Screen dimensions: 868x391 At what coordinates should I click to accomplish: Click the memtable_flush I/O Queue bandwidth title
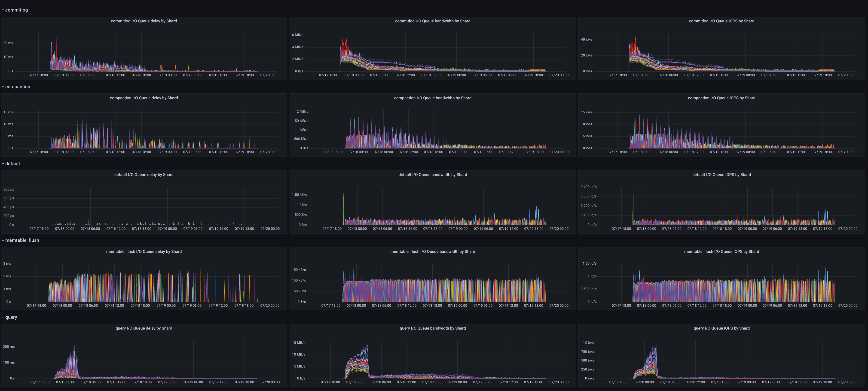tap(432, 251)
